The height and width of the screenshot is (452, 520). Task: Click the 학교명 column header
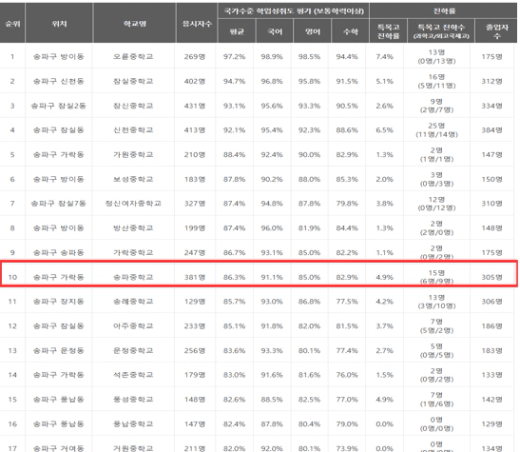135,24
